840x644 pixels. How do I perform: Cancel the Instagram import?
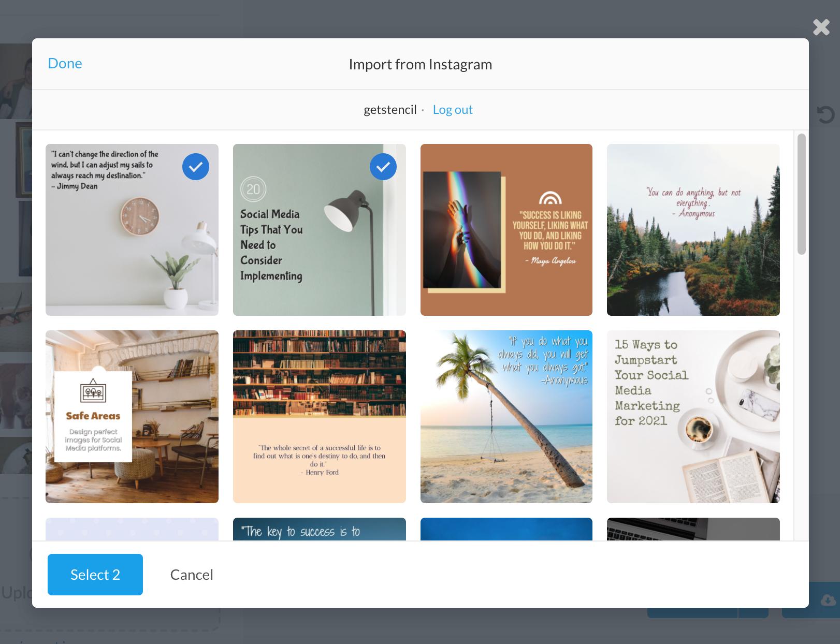coord(191,574)
